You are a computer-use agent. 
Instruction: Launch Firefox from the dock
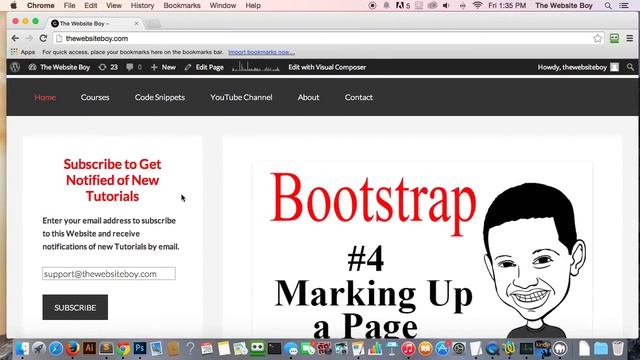(73, 349)
